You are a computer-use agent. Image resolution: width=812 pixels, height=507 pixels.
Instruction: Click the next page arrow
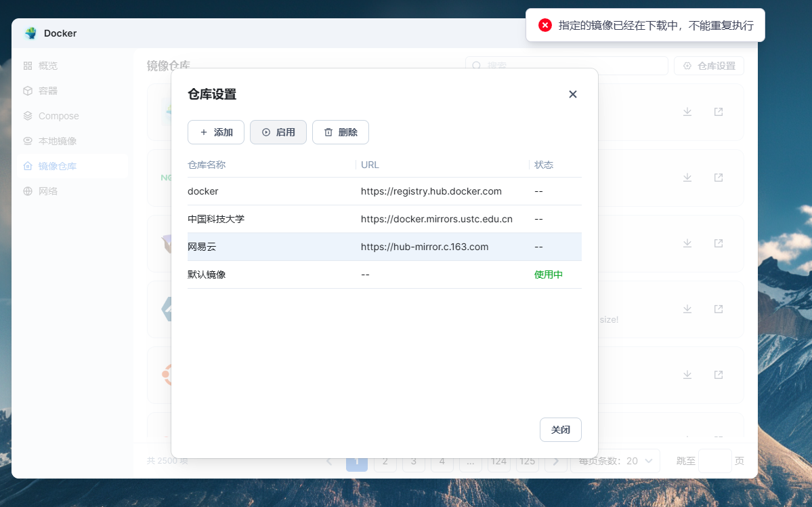click(x=555, y=461)
